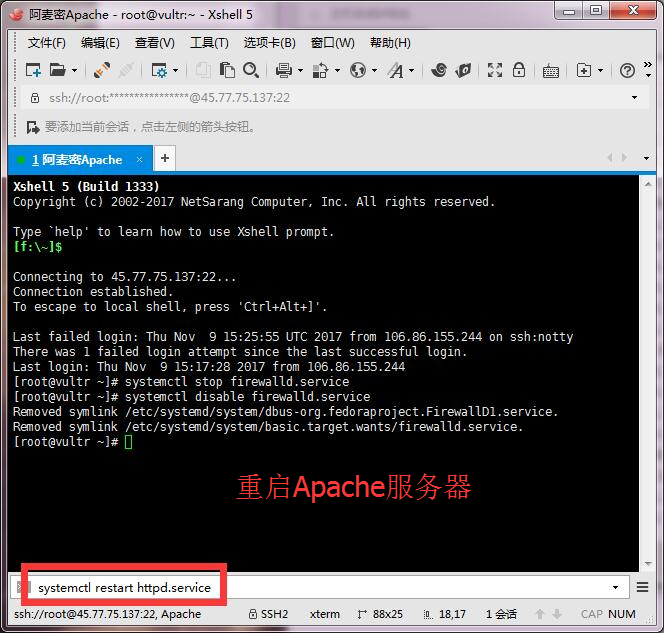
Task: Click the Open session folder icon
Action: [57, 70]
